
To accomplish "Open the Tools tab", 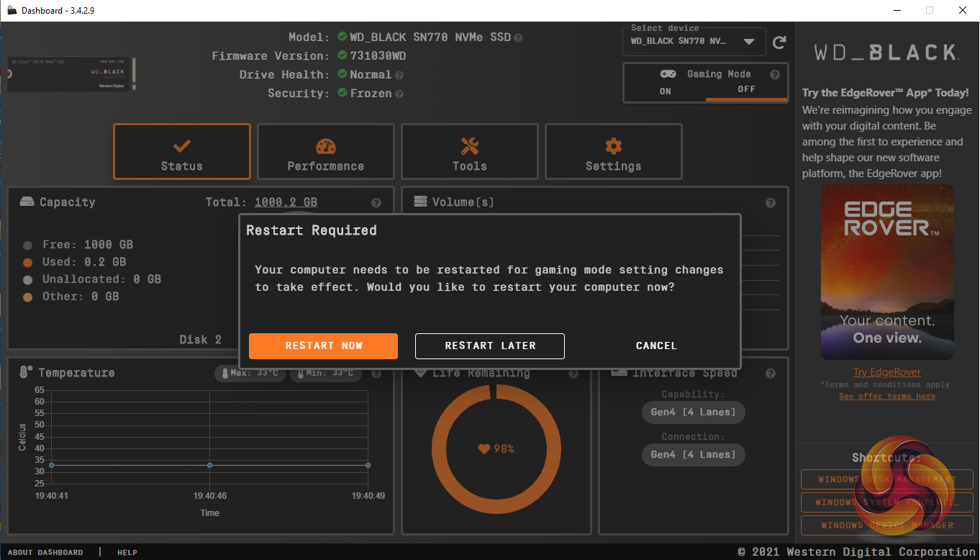I will tap(470, 151).
